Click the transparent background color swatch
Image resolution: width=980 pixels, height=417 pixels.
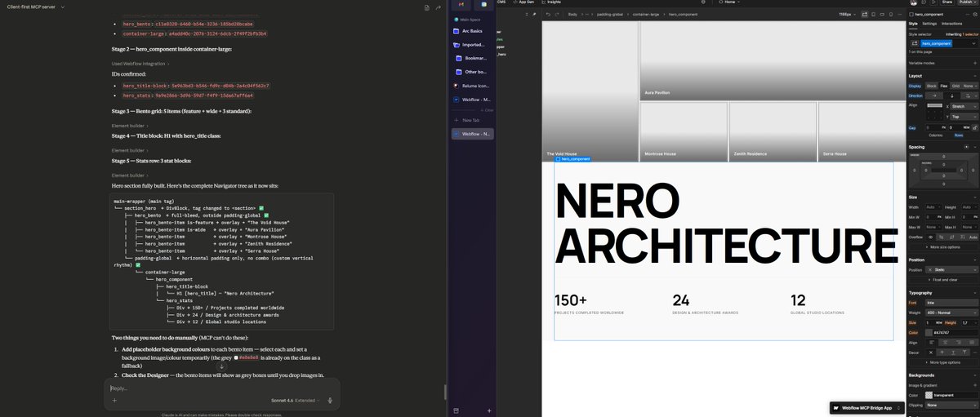point(929,395)
